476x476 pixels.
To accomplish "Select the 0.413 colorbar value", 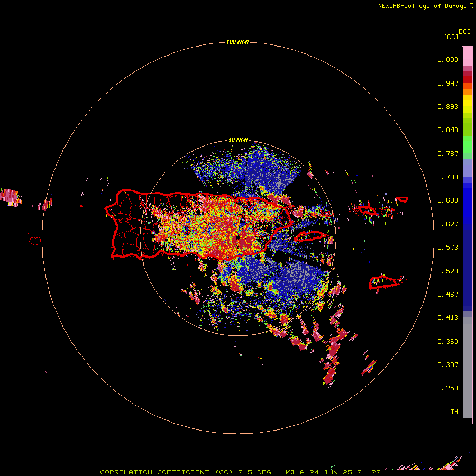I will point(448,318).
